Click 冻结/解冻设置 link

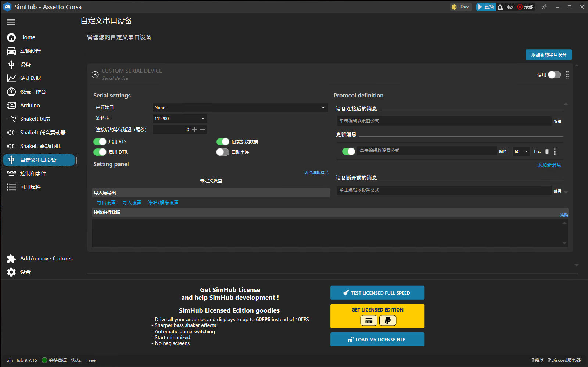pyautogui.click(x=163, y=202)
